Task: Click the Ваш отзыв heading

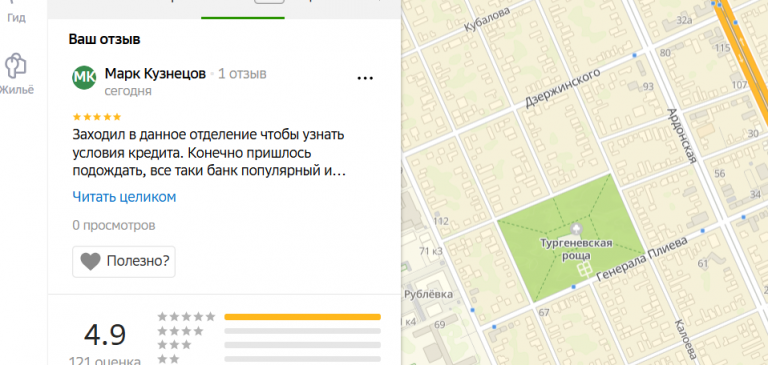Action: [104, 39]
